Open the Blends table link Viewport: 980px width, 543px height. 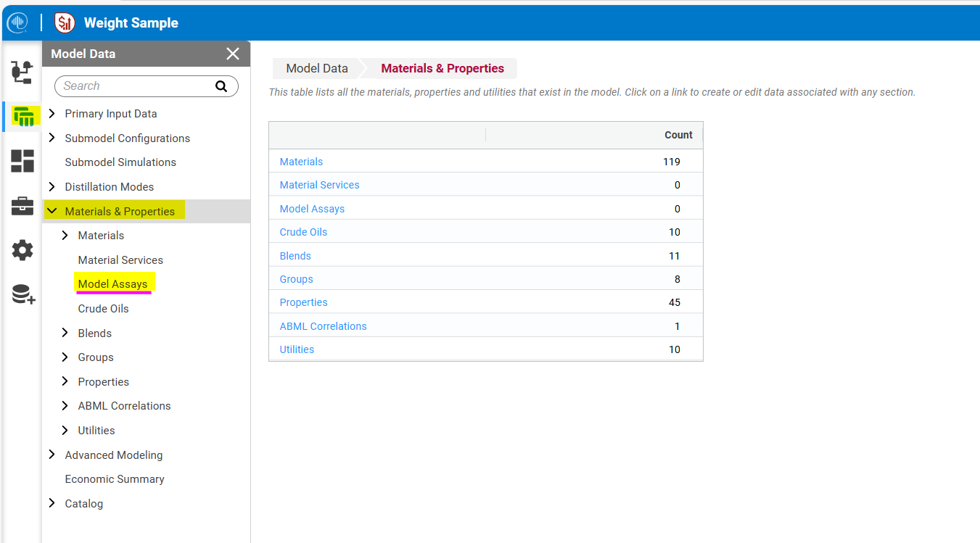295,256
